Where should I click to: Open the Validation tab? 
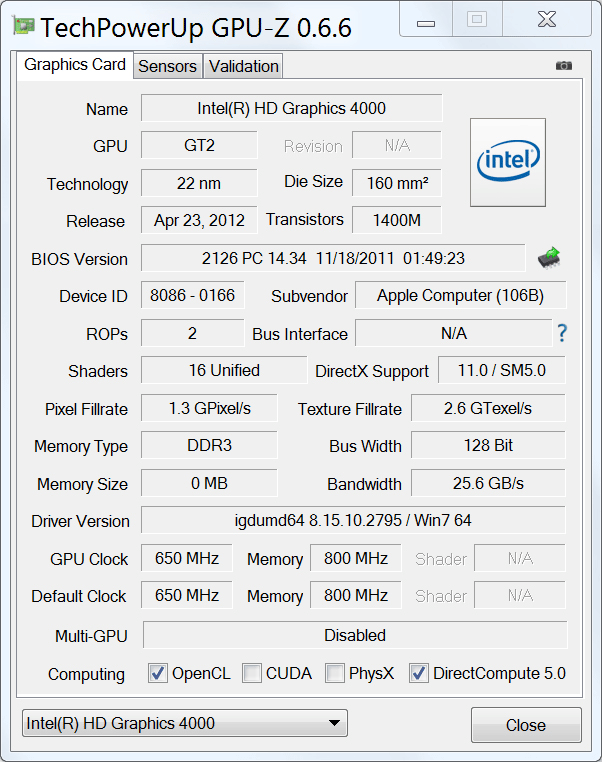[243, 66]
